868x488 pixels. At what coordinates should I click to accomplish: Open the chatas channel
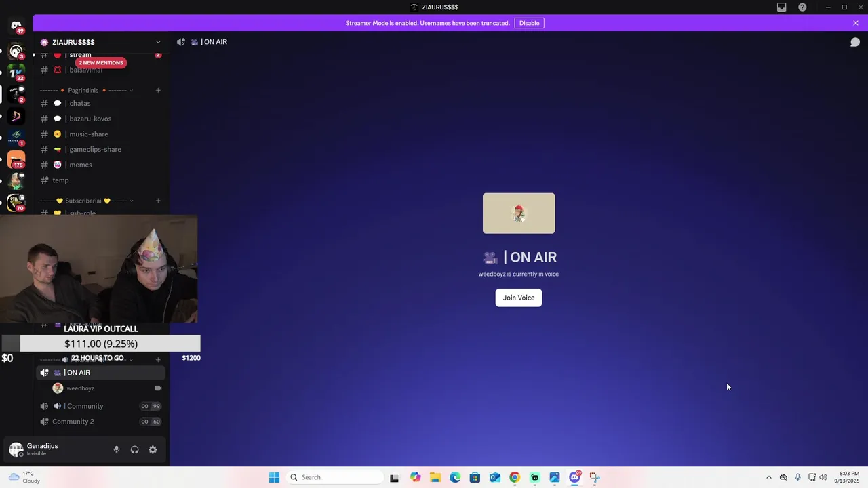[x=100, y=104]
